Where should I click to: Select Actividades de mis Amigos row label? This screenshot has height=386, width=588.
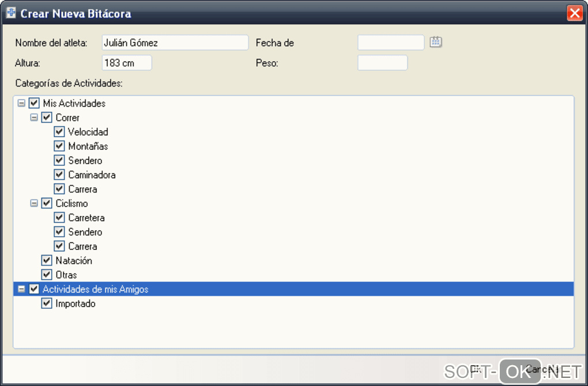96,289
